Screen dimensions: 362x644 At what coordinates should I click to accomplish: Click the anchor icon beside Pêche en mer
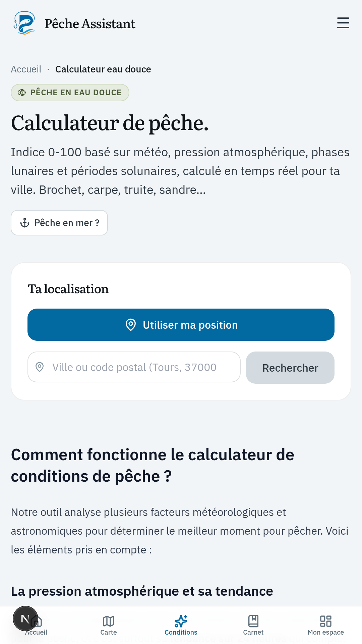25,223
